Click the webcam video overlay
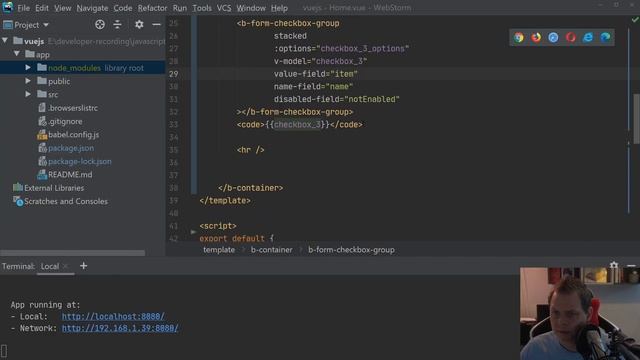Image resolution: width=640 pixels, height=360 pixels. pos(580,313)
